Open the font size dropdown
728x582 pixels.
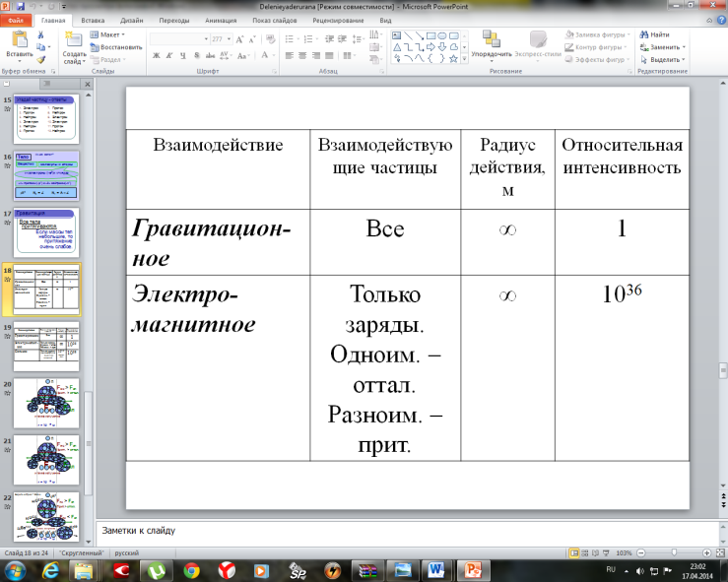pyautogui.click(x=229, y=39)
